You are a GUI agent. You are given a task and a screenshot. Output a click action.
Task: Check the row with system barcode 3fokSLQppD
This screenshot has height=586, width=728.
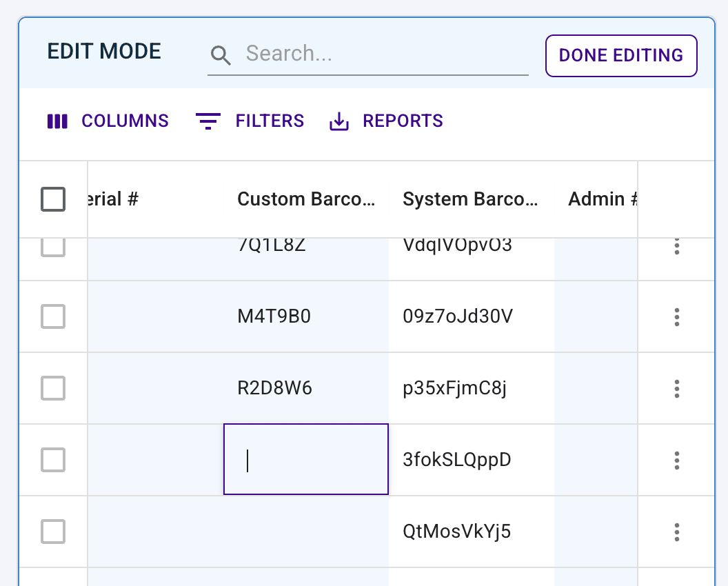pos(53,460)
